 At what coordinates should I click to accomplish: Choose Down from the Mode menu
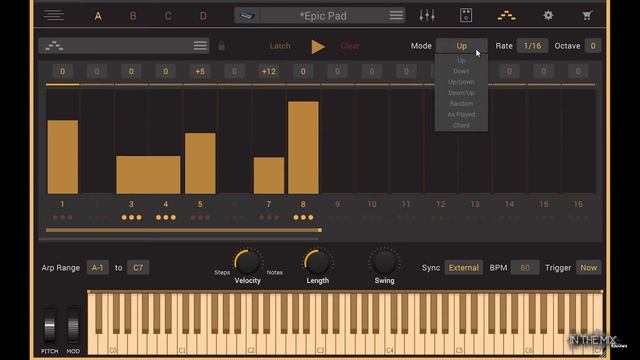(461, 71)
